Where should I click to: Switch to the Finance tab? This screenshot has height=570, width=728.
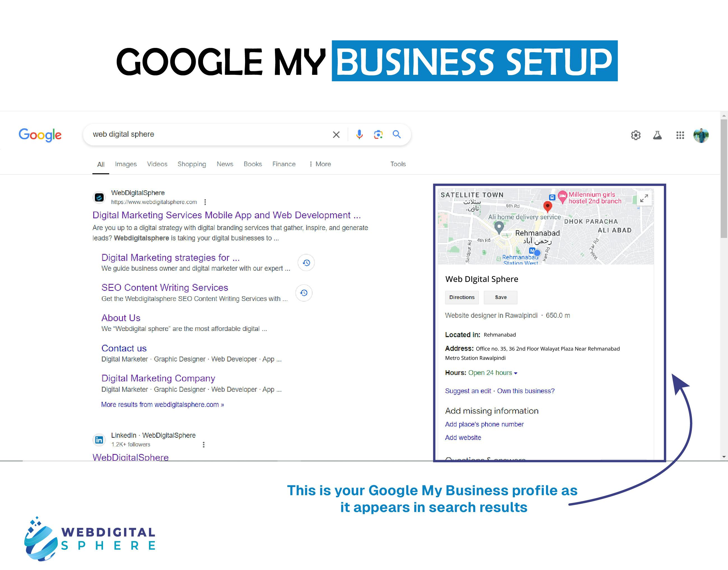[284, 164]
